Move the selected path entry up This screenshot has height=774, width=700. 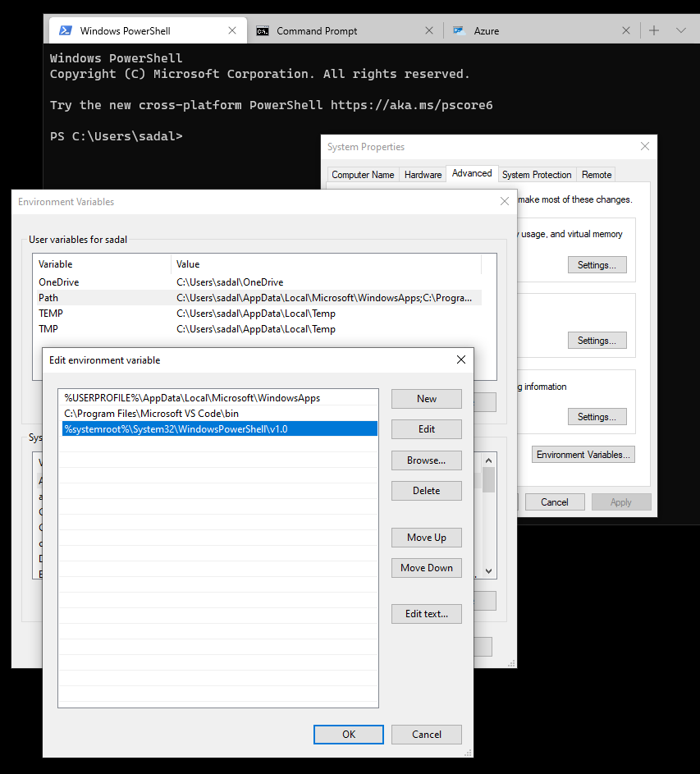[426, 537]
